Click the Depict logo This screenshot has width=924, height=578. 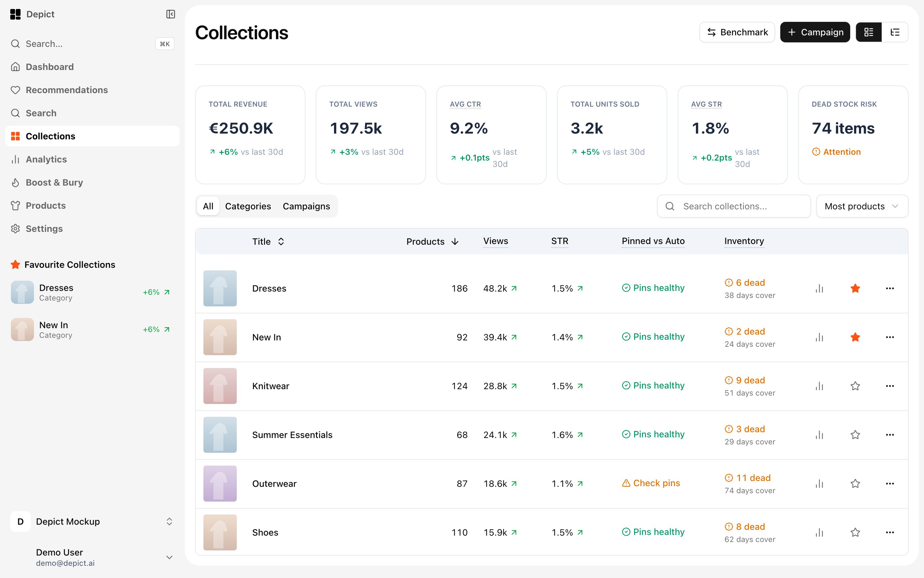15,14
